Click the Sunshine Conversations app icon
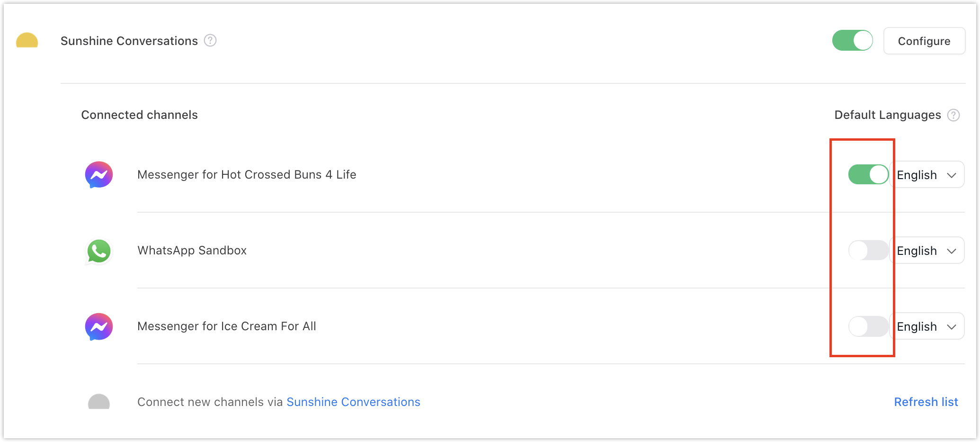The image size is (980, 442). 27,40
